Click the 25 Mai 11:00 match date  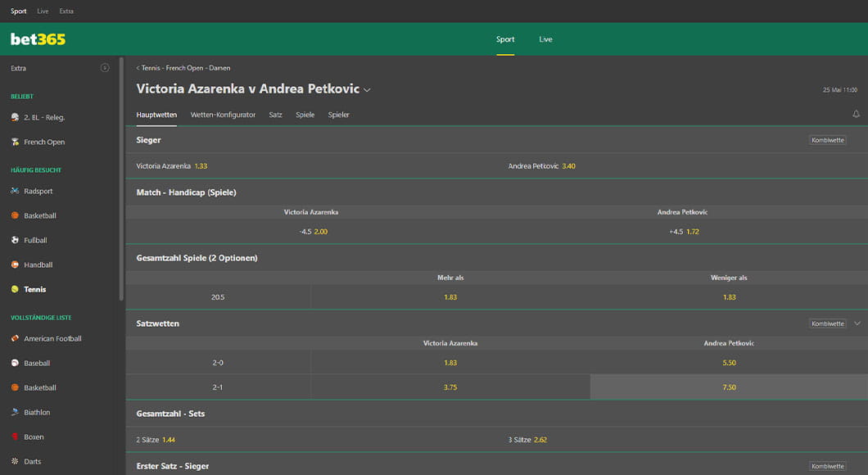coord(840,90)
